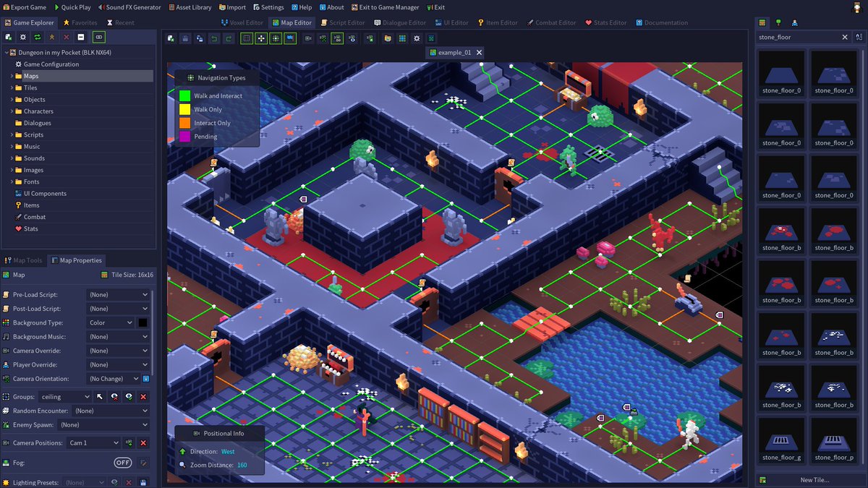Viewport: 868px width, 488px height.
Task: Click the redo arrow in map editor toolbar
Action: tap(229, 38)
